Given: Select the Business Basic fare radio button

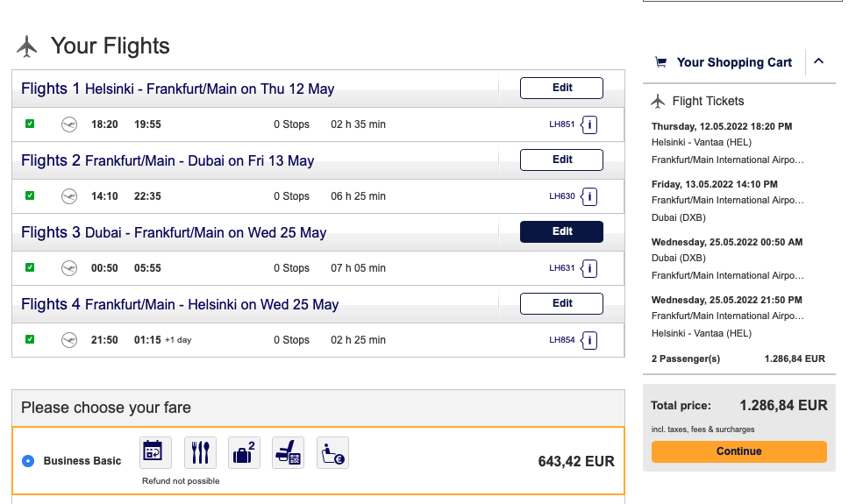Looking at the screenshot, I should [28, 461].
